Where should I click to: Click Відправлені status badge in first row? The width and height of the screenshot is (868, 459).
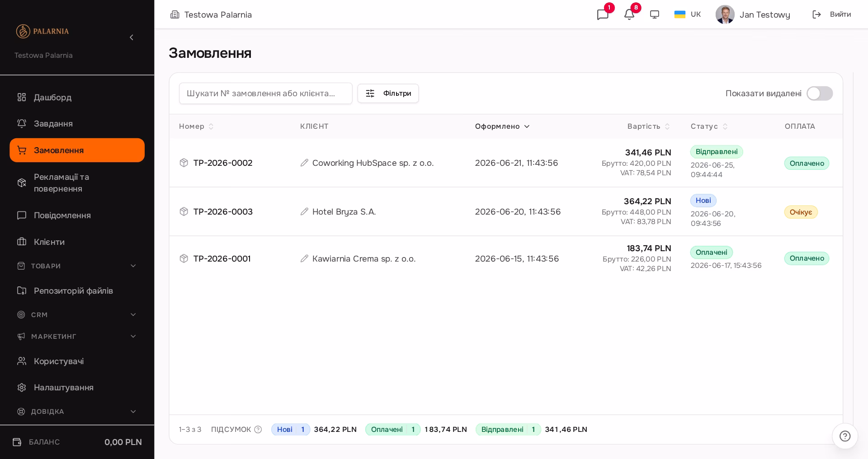tap(717, 152)
